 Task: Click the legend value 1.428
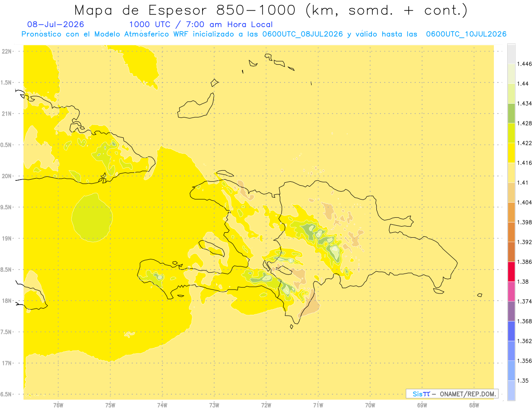pyautogui.click(x=525, y=123)
